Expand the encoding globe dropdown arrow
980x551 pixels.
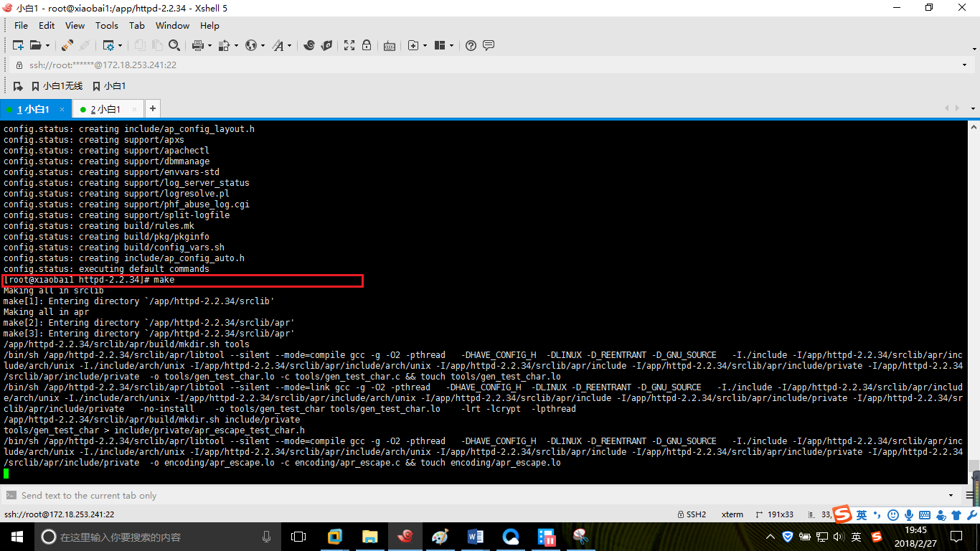pyautogui.click(x=263, y=45)
